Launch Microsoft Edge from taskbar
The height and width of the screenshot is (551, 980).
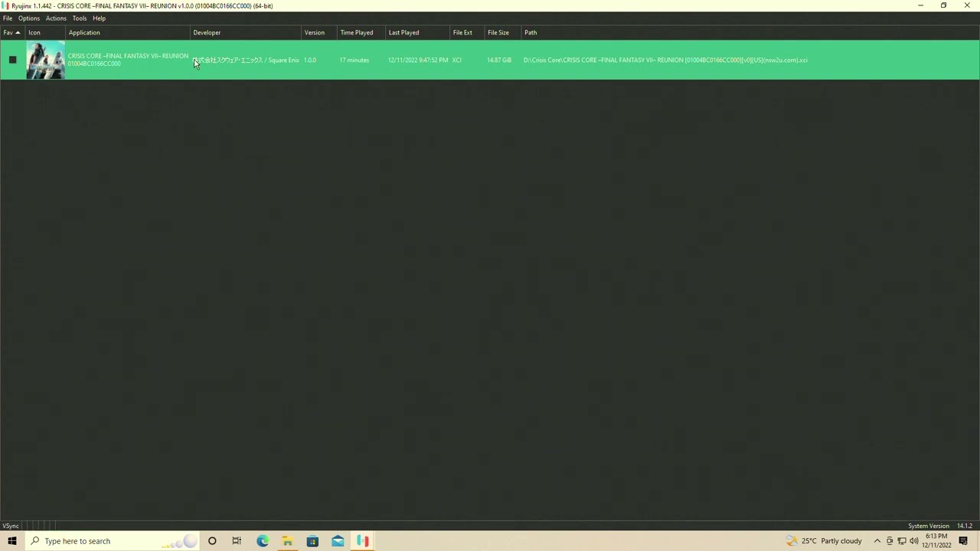click(x=263, y=541)
